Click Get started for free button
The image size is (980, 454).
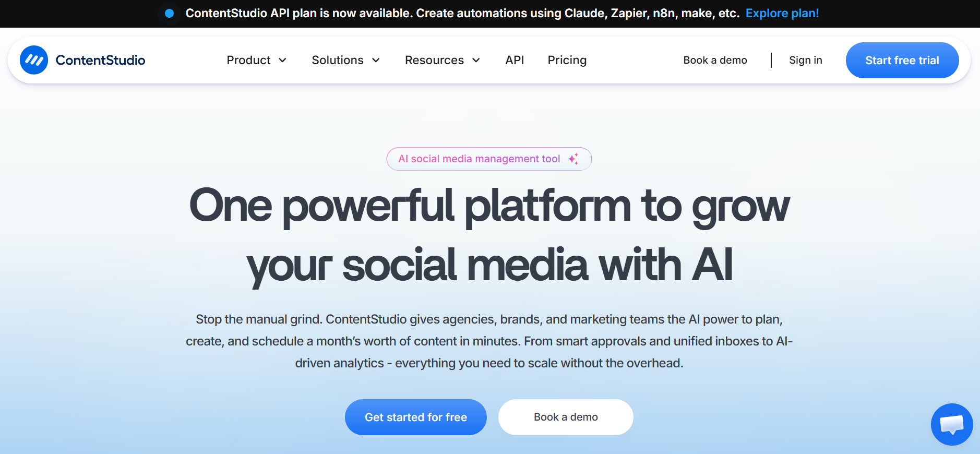[416, 417]
